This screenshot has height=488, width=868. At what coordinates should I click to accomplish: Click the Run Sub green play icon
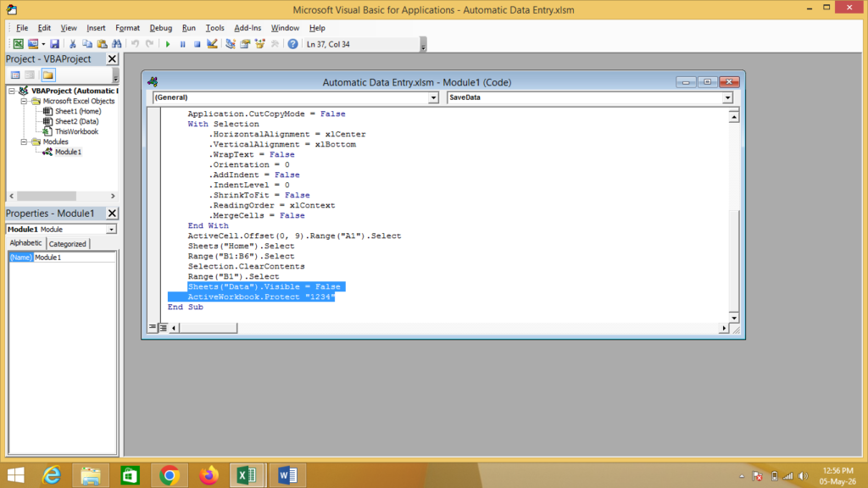[x=168, y=44]
